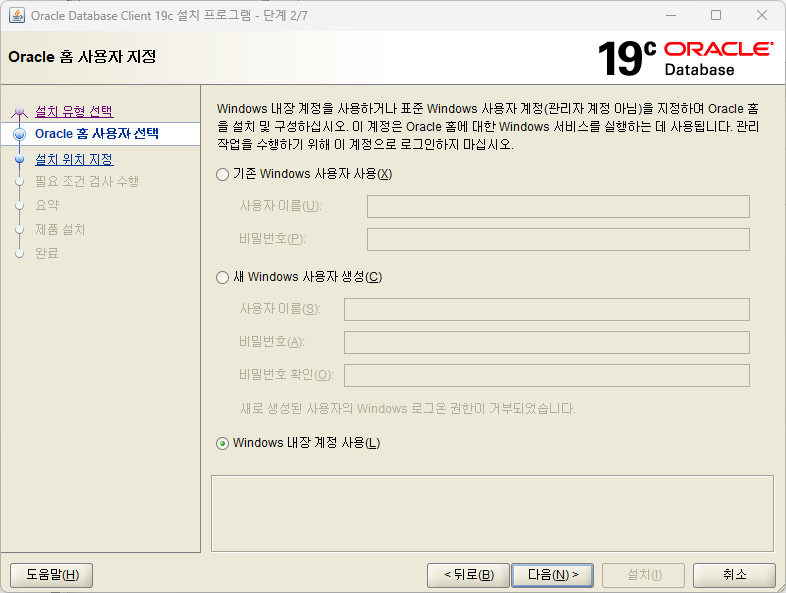Click the current-step circle icon beside 'Oracle 홈 사용자 선택'
The width and height of the screenshot is (786, 593).
tap(20, 134)
